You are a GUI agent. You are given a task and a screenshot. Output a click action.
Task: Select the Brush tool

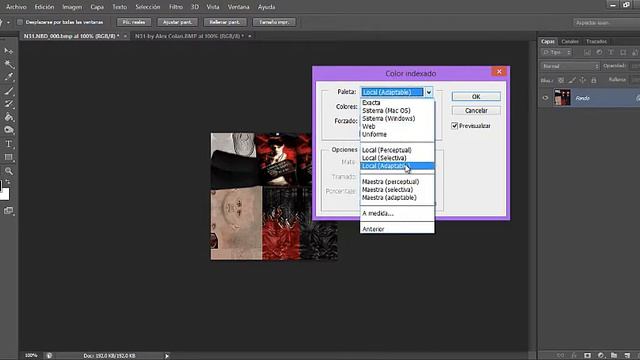coord(8,91)
